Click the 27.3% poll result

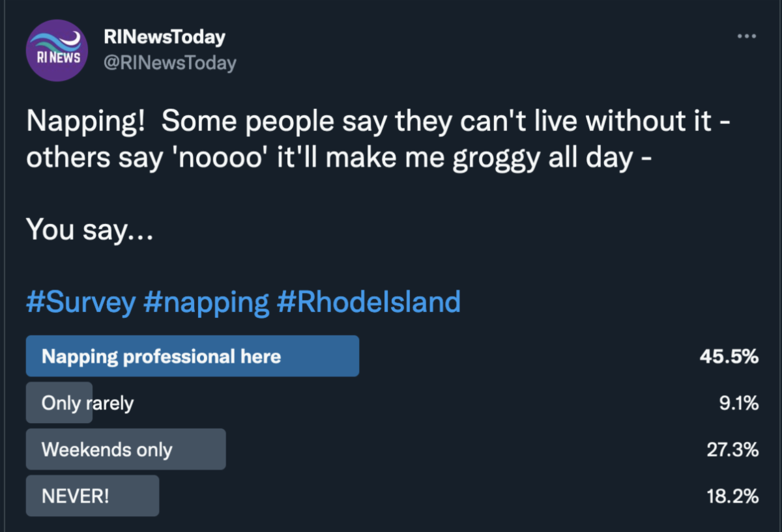732,450
